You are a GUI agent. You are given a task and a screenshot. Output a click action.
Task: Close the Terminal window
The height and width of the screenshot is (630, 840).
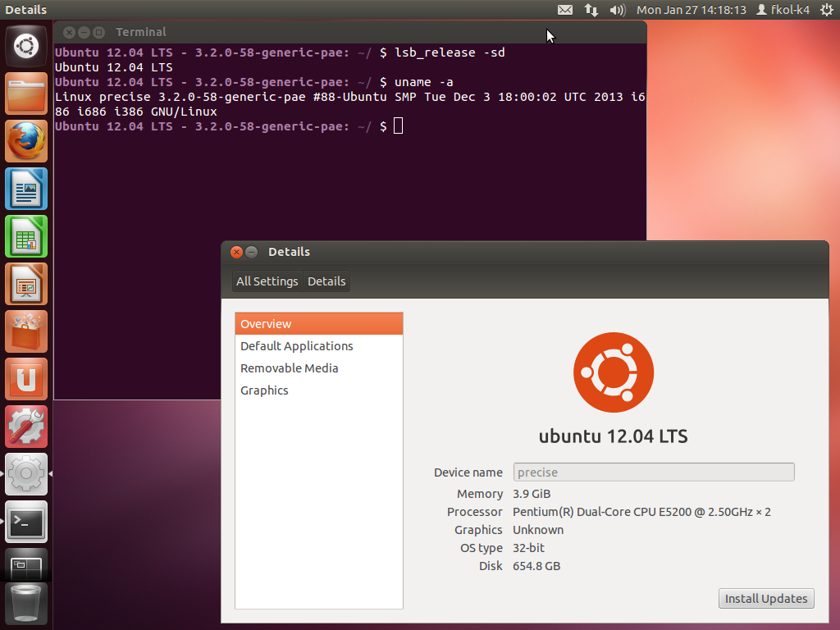click(69, 33)
